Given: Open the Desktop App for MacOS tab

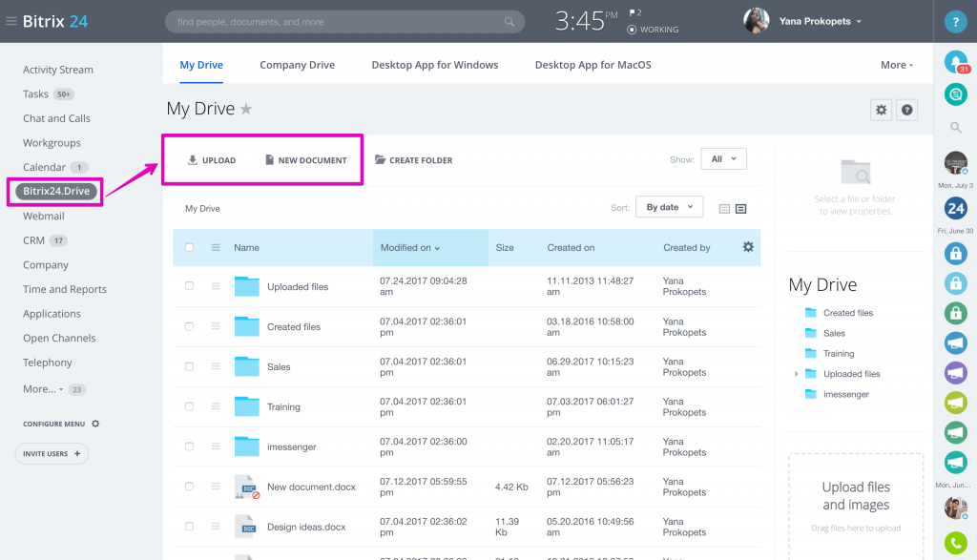Looking at the screenshot, I should (593, 65).
